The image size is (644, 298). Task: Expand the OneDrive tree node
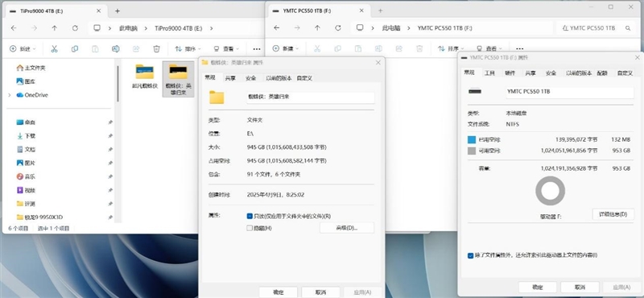click(10, 95)
